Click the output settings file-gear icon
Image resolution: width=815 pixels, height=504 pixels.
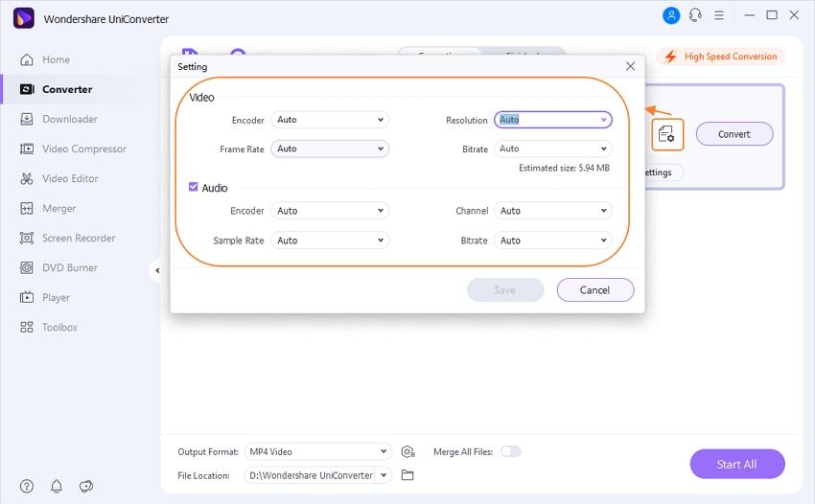click(x=667, y=134)
